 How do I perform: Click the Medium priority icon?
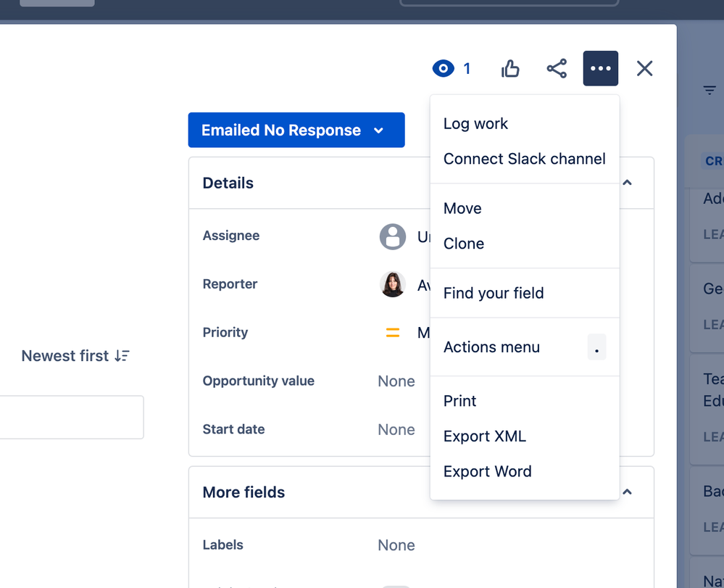click(392, 332)
